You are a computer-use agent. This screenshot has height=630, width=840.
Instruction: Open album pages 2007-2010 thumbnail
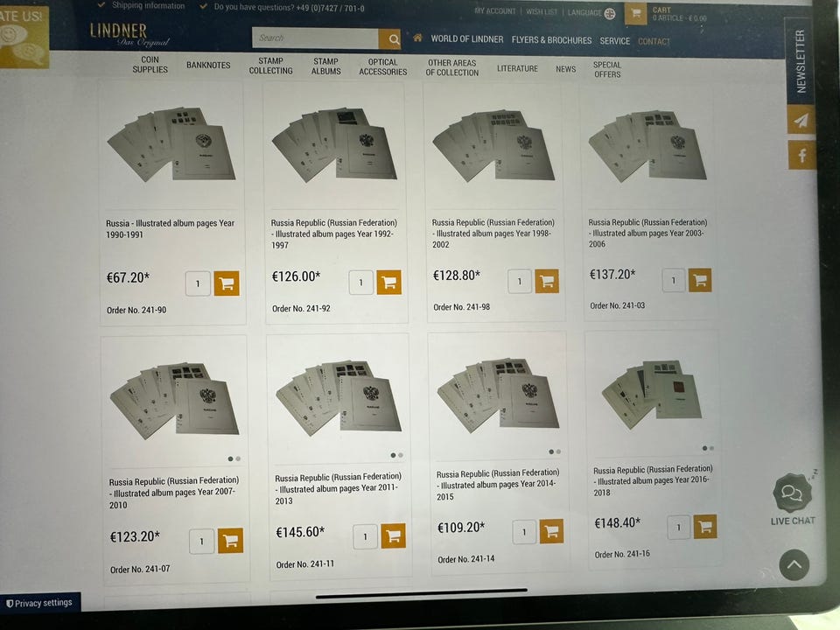click(174, 400)
